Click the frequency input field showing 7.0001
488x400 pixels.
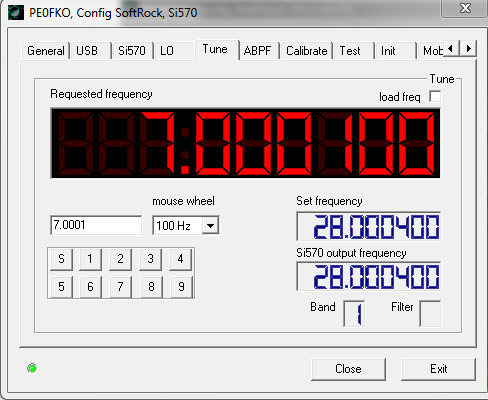(96, 225)
